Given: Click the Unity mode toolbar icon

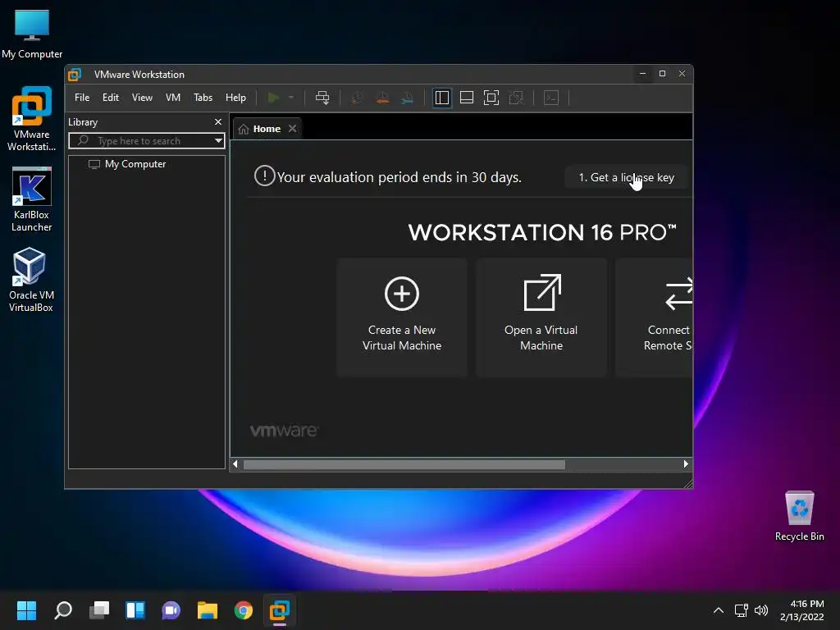Looking at the screenshot, I should tap(516, 98).
